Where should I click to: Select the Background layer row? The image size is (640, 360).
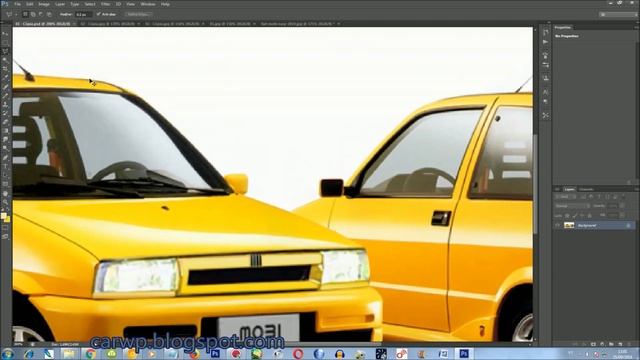tap(595, 225)
